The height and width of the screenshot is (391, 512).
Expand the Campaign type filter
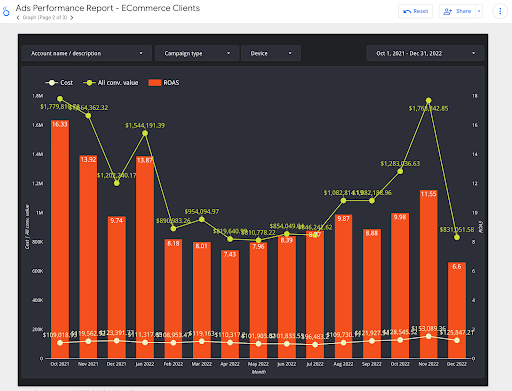pyautogui.click(x=197, y=53)
